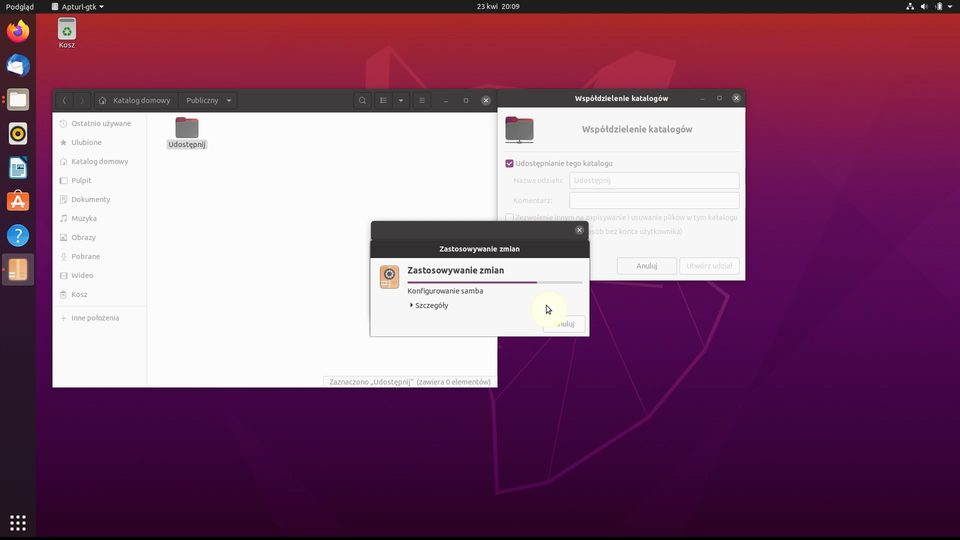Show applications grid in the dock
The image size is (960, 540).
click(x=18, y=522)
